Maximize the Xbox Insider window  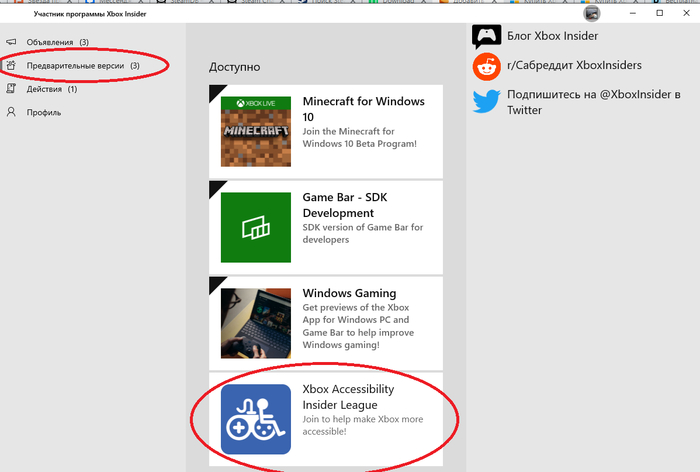pyautogui.click(x=659, y=13)
